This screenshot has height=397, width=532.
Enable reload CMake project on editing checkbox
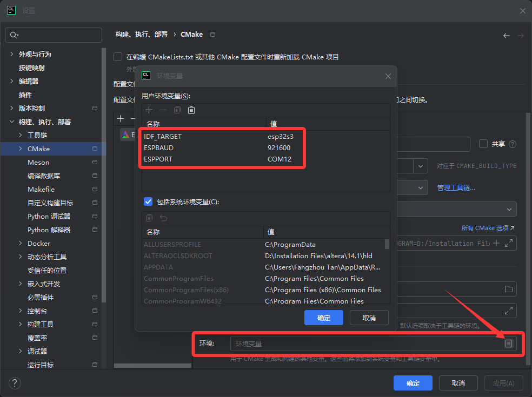click(x=118, y=57)
